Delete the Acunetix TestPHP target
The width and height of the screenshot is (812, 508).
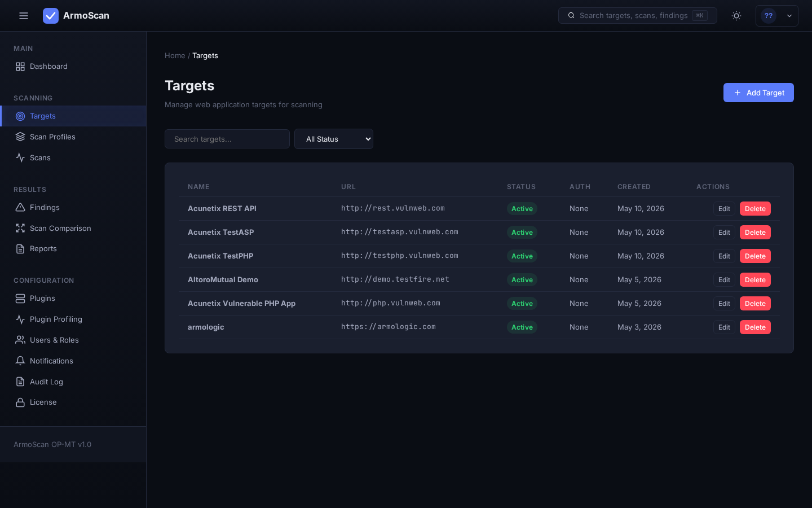755,256
